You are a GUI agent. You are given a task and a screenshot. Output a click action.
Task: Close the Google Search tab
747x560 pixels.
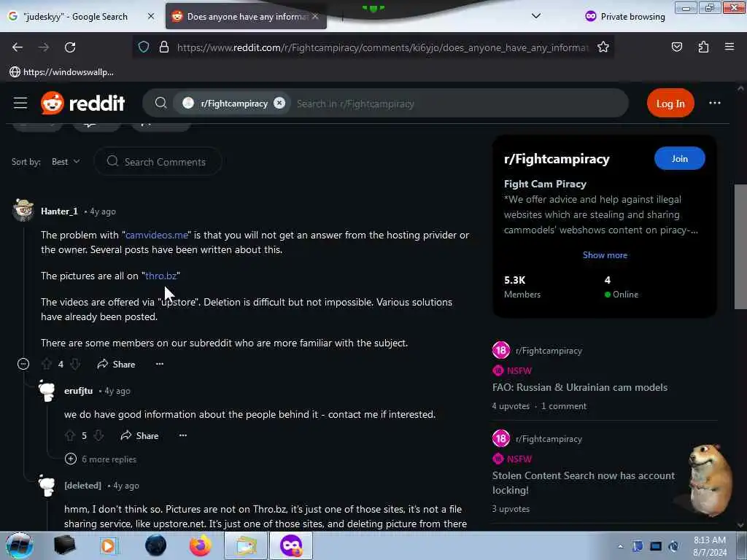151,16
